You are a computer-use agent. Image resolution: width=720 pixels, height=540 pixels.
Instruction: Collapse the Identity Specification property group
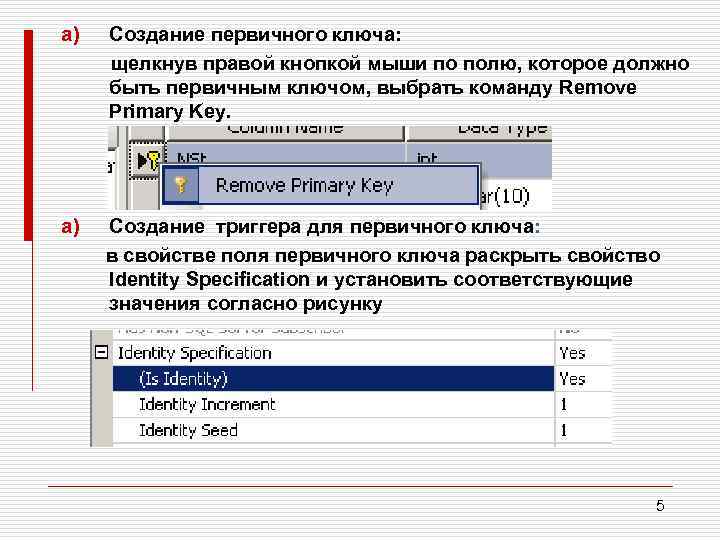[101, 353]
